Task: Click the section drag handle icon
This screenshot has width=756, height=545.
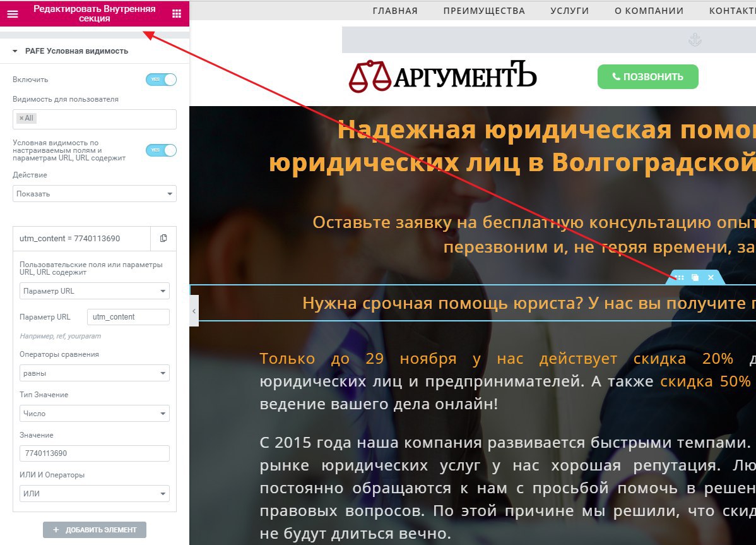Action: (x=680, y=277)
